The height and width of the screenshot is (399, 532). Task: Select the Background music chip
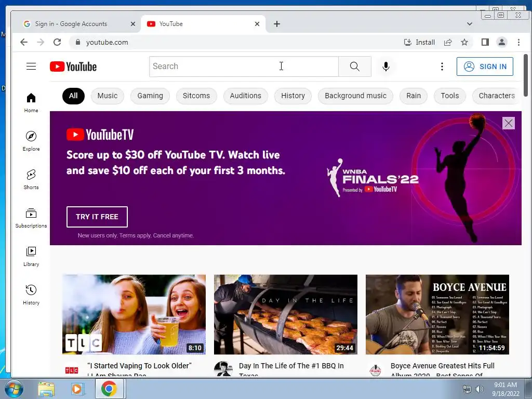click(355, 96)
